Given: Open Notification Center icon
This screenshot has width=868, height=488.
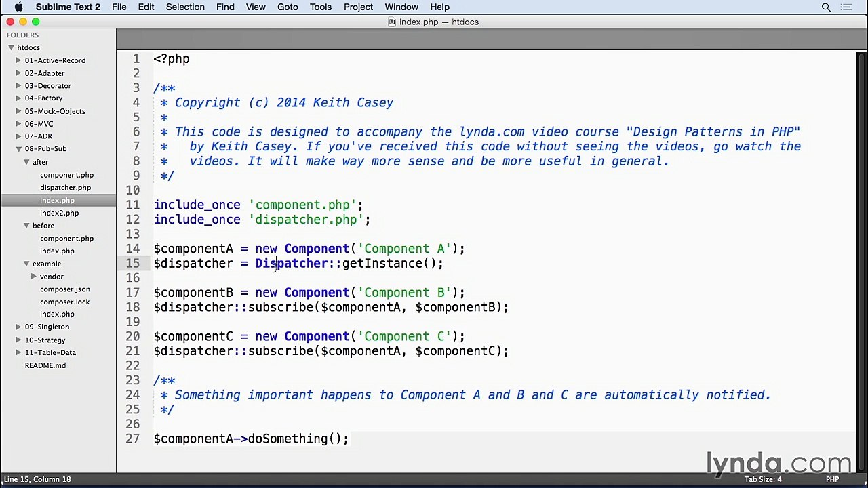Looking at the screenshot, I should pos(846,7).
